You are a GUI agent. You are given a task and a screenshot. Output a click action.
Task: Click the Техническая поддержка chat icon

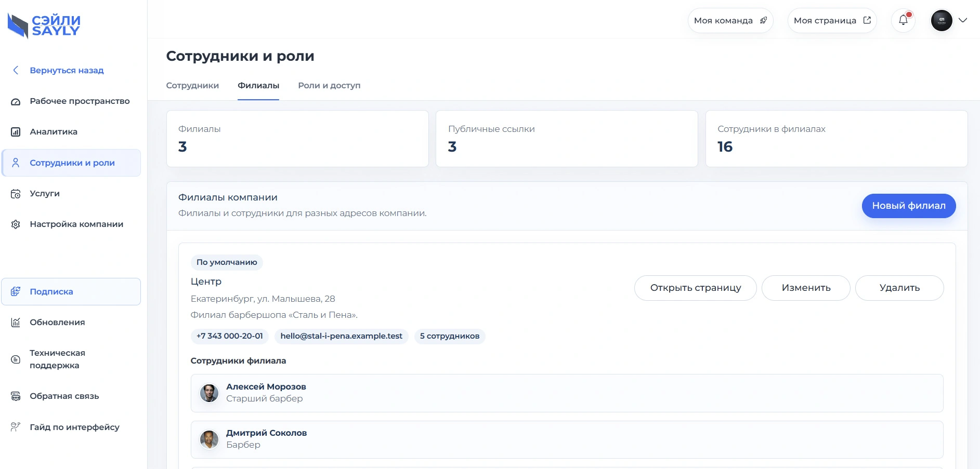tap(16, 359)
